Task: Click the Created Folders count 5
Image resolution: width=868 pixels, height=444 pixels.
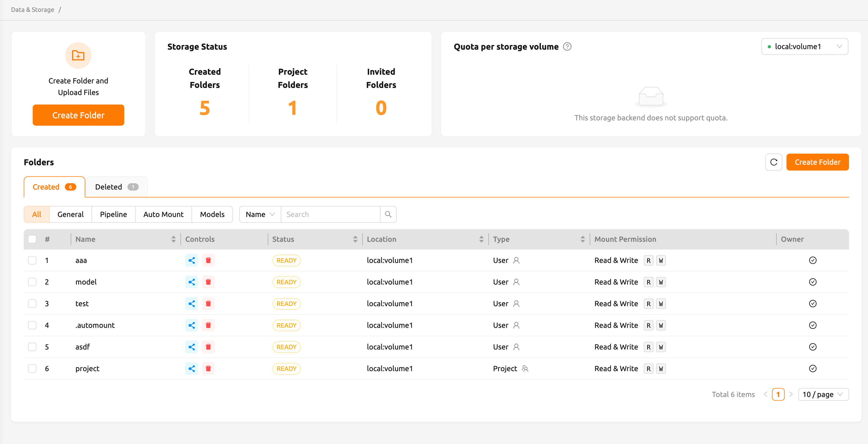Action: pyautogui.click(x=204, y=108)
